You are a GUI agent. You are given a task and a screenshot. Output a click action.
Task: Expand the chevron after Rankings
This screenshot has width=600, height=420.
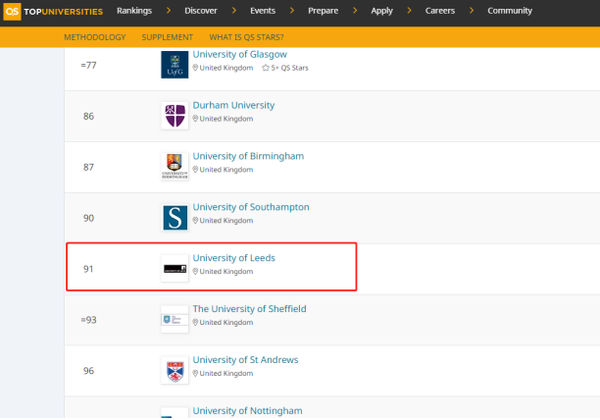click(x=169, y=11)
